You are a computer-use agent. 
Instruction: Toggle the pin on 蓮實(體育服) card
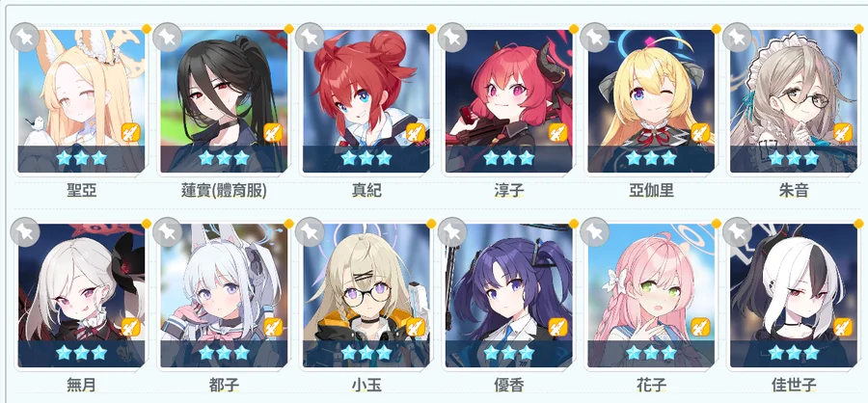tap(167, 37)
